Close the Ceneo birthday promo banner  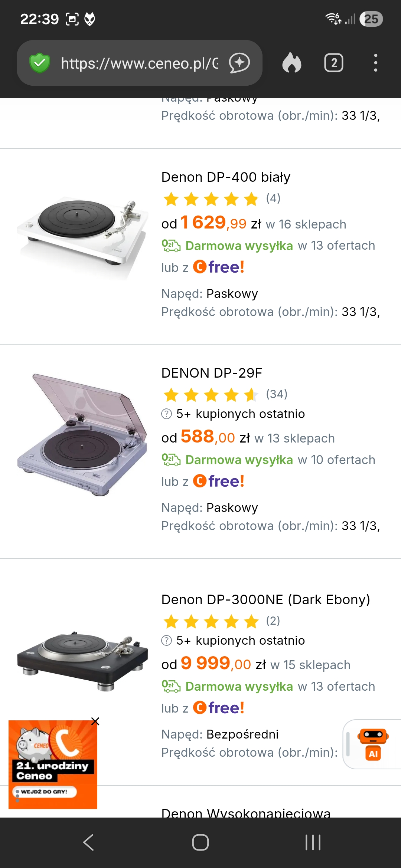pos(95,721)
